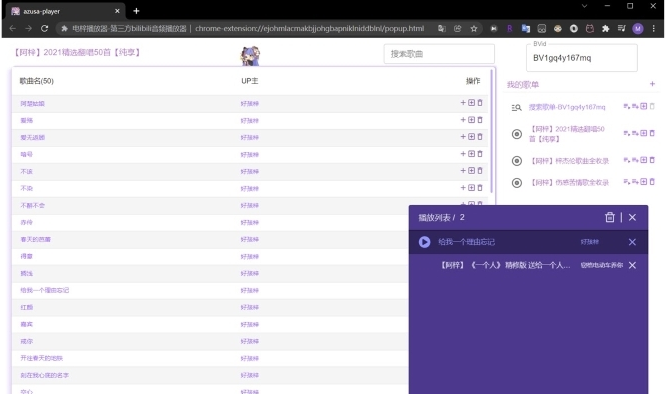Open a new browser tab

[x=136, y=11]
